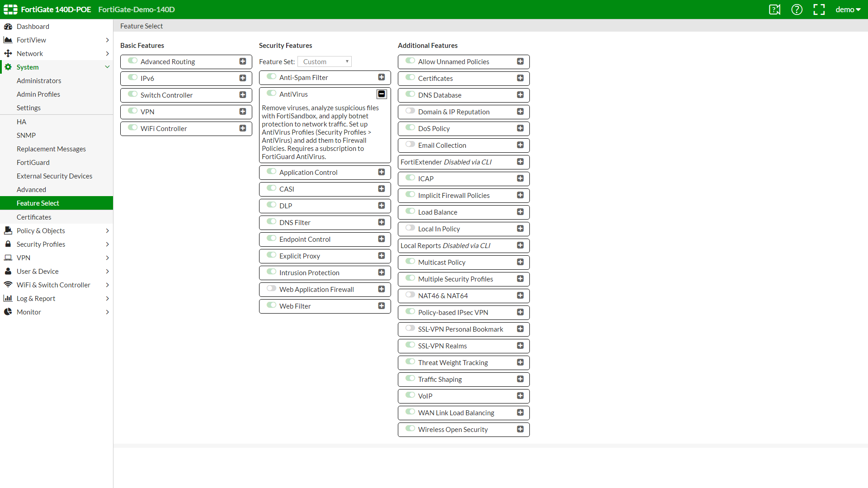Click the Security Profiles lock icon
Image resolution: width=868 pixels, height=488 pixels.
8,244
